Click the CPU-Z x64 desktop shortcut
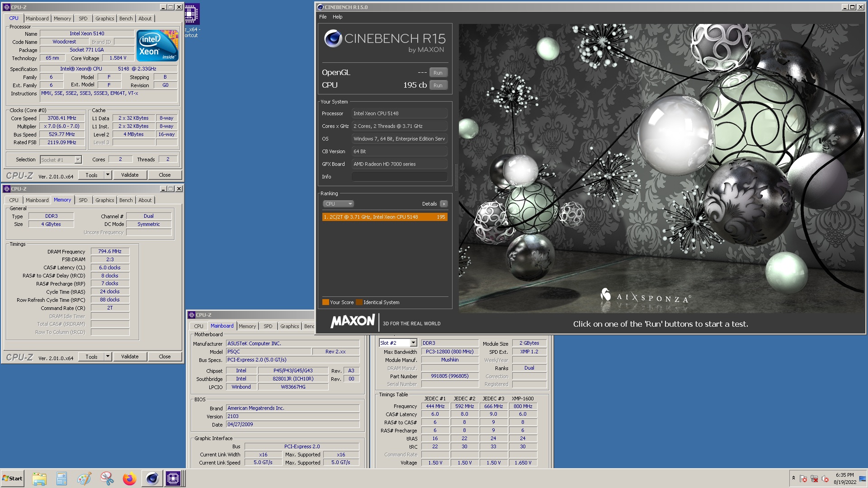 point(192,20)
